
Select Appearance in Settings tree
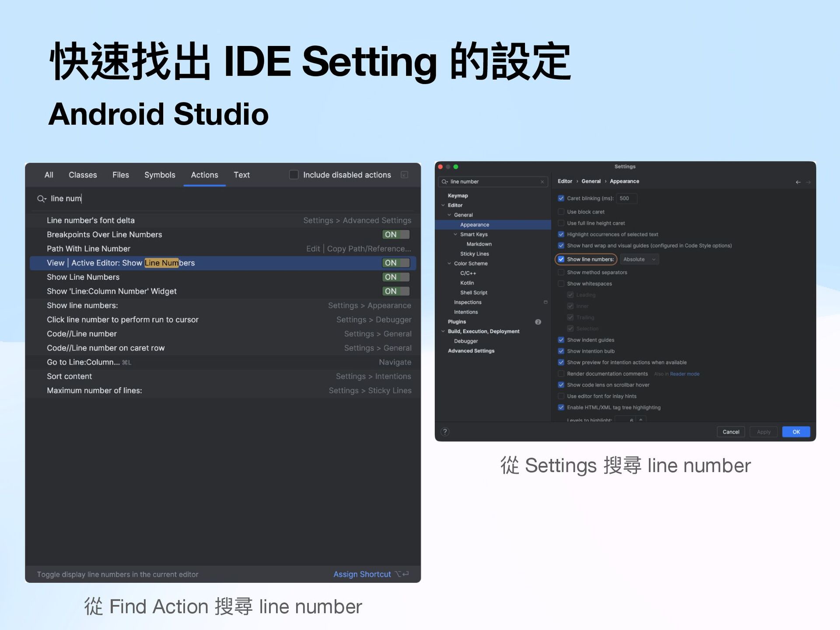tap(493, 225)
